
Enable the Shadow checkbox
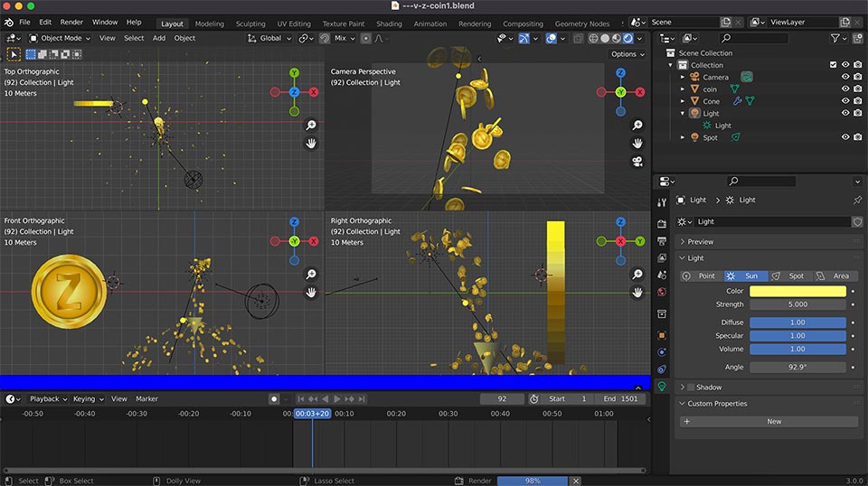[690, 388]
